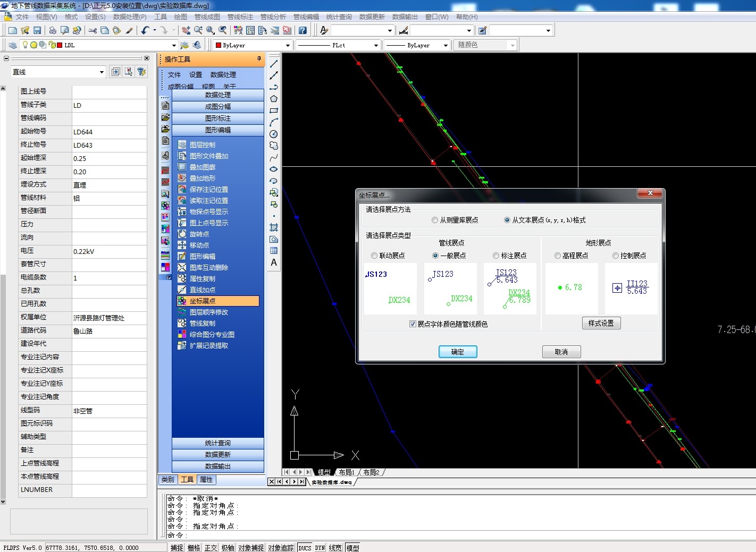
Task: Click the 确定 button in dialog
Action: point(457,352)
